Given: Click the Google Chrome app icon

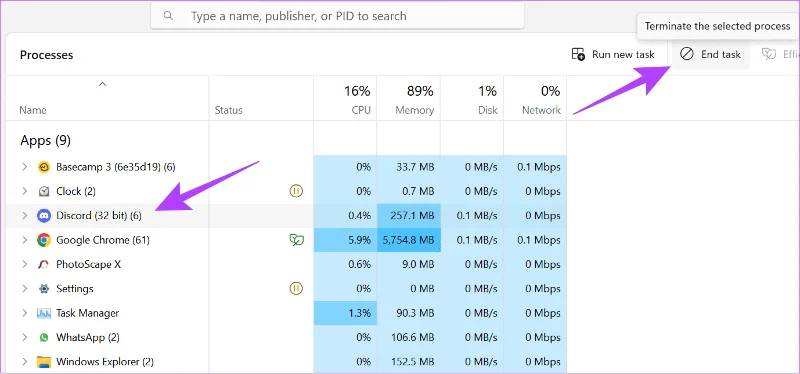Looking at the screenshot, I should click(x=44, y=240).
